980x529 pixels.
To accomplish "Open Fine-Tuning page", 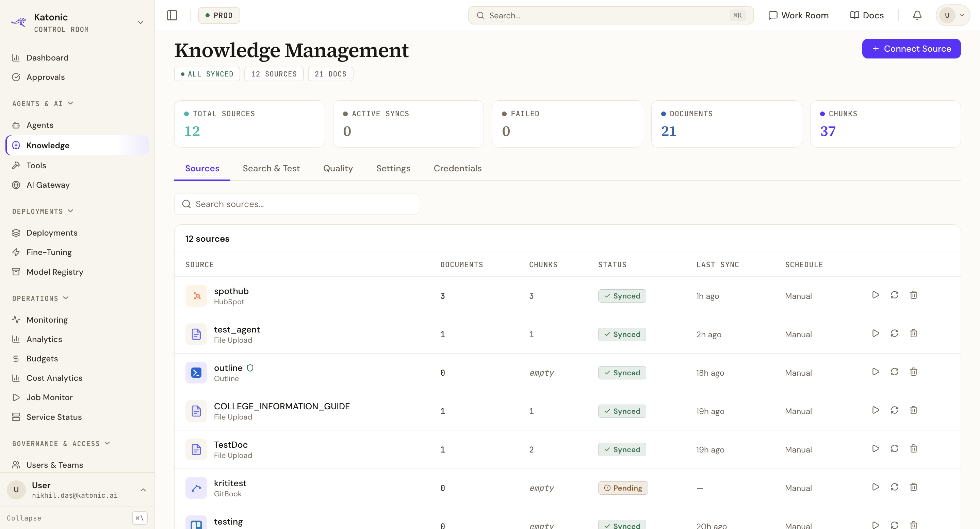I will [77, 252].
